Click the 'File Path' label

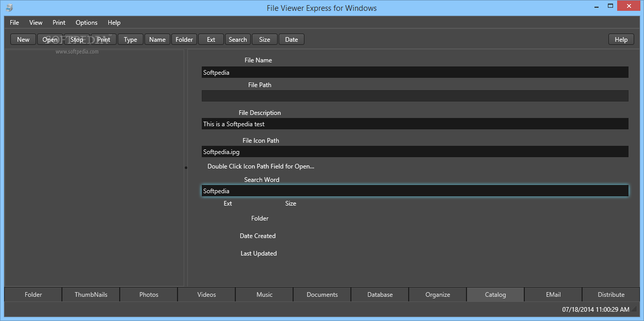(260, 85)
